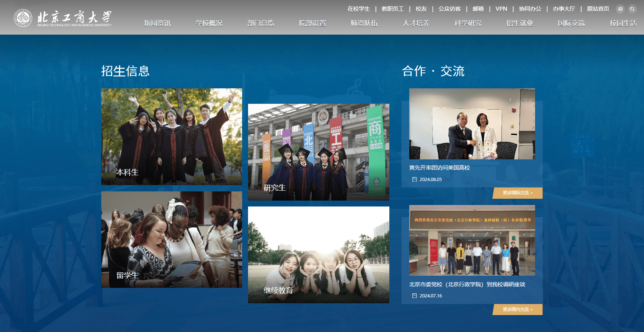The width and height of the screenshot is (644, 332).
Task: Go to 邮箱 from the top bar
Action: (478, 9)
